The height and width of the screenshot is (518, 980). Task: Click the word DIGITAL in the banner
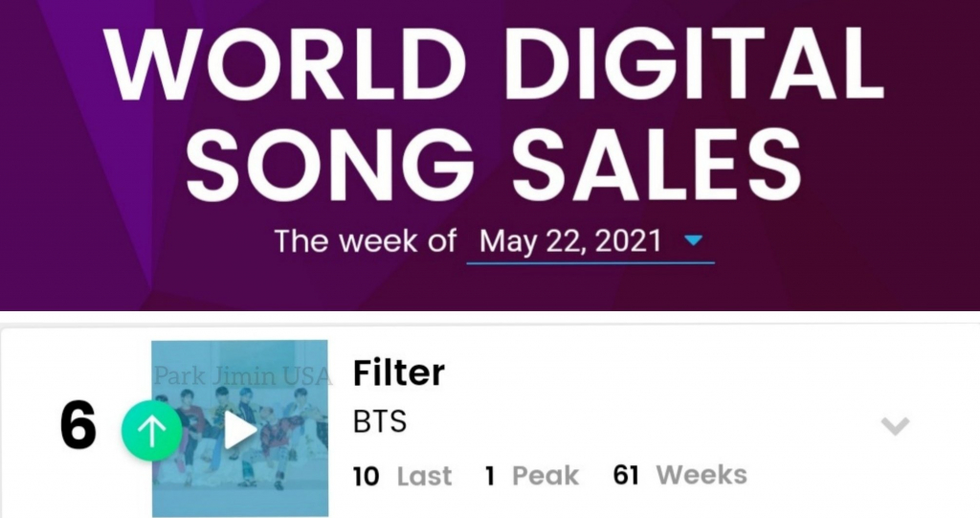click(x=695, y=62)
